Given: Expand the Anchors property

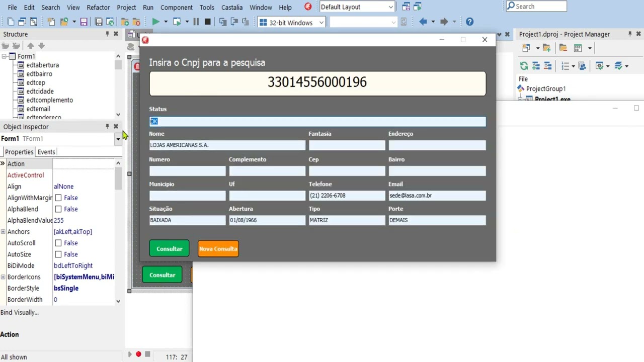Looking at the screenshot, I should coord(3,232).
